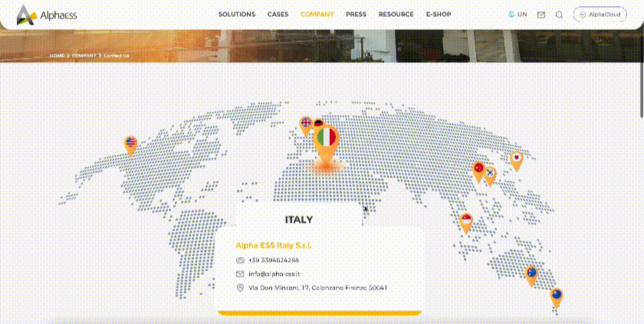Open the Singapore flag map pin
The height and width of the screenshot is (324, 644).
pyautogui.click(x=465, y=221)
